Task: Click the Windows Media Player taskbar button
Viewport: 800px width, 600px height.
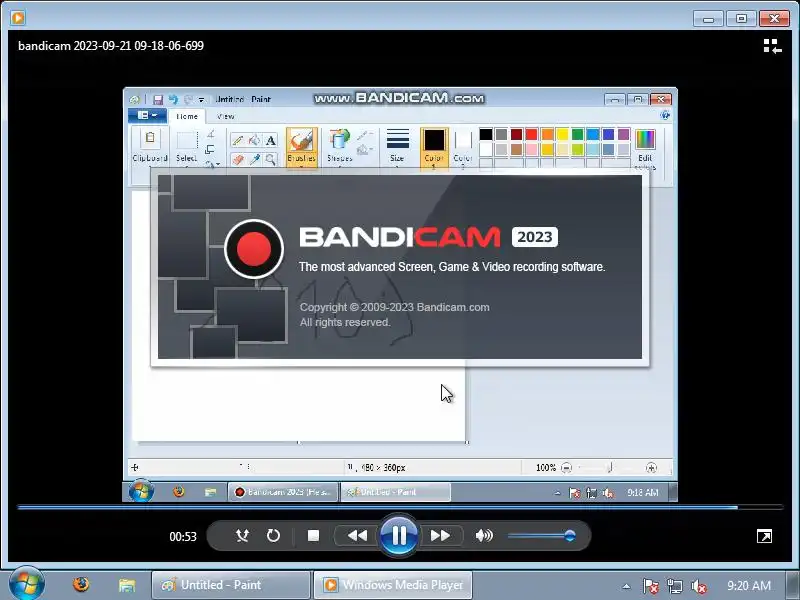Action: [x=393, y=585]
